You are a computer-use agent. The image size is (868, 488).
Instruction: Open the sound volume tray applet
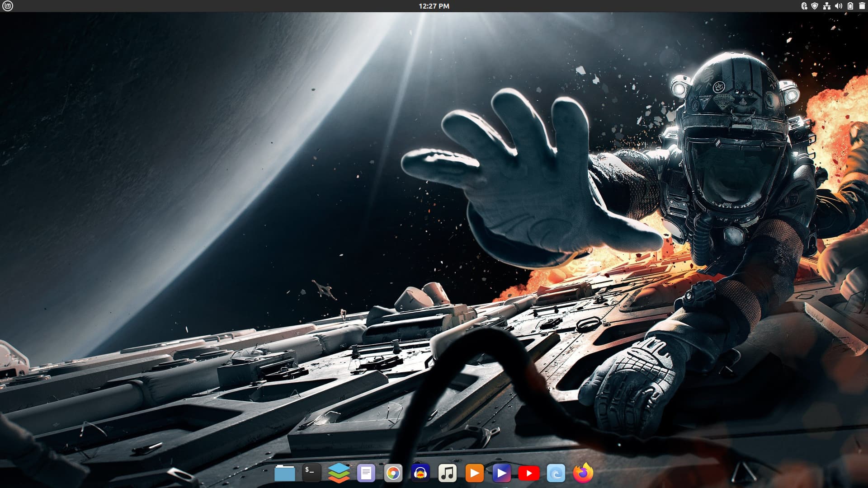click(838, 6)
